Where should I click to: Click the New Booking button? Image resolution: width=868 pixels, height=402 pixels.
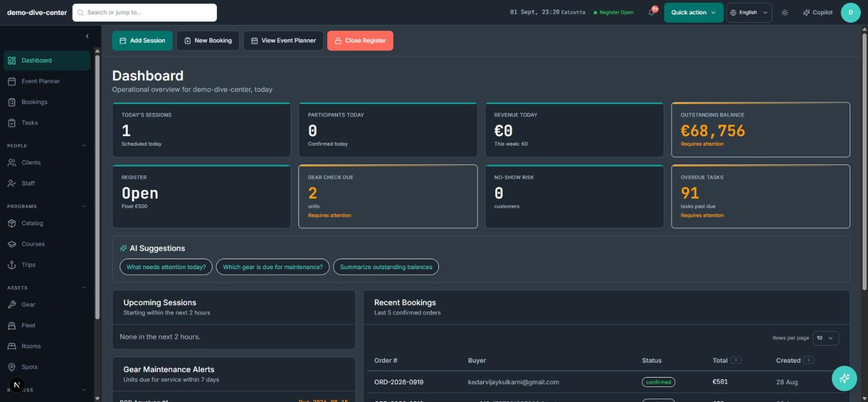click(x=208, y=40)
